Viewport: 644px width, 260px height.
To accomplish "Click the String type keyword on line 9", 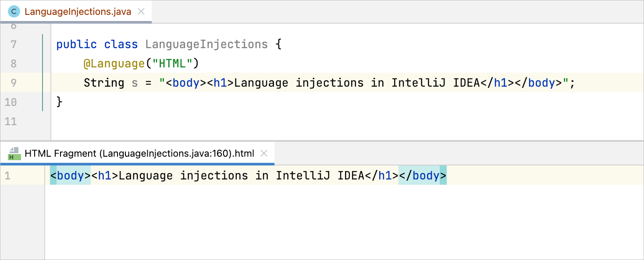I will point(104,83).
